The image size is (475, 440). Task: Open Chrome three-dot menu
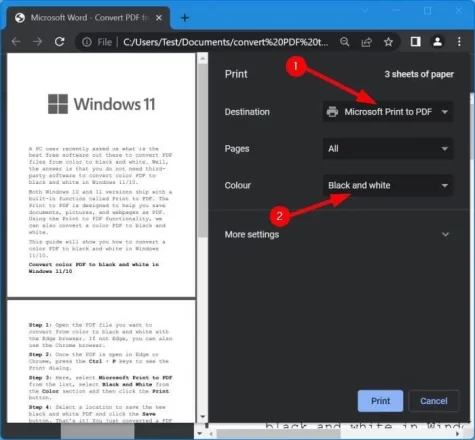coord(459,42)
